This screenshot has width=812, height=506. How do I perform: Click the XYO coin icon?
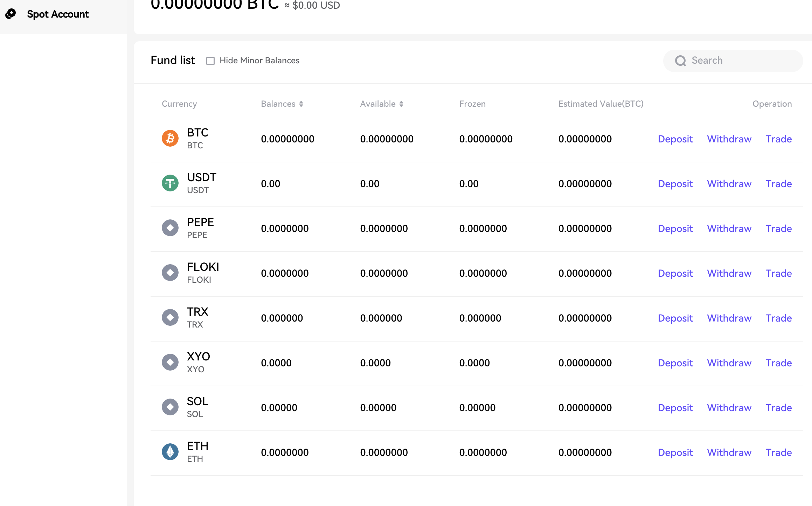[x=170, y=363]
